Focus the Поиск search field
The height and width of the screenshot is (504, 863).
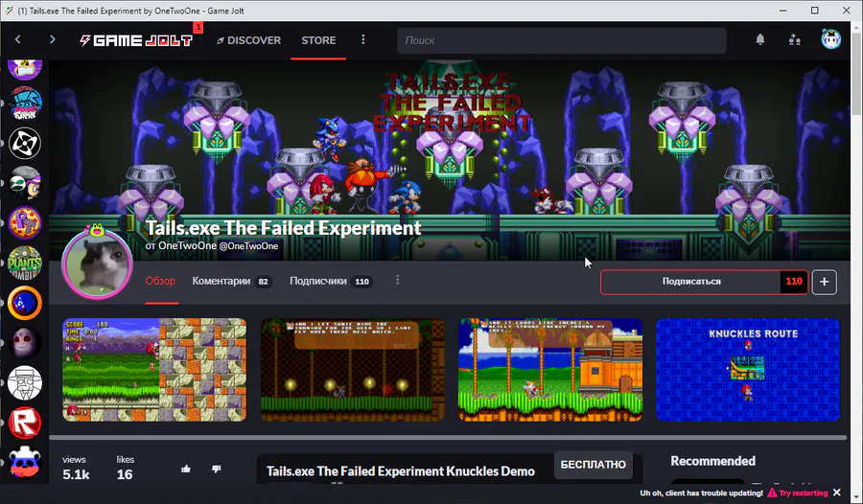click(x=561, y=40)
